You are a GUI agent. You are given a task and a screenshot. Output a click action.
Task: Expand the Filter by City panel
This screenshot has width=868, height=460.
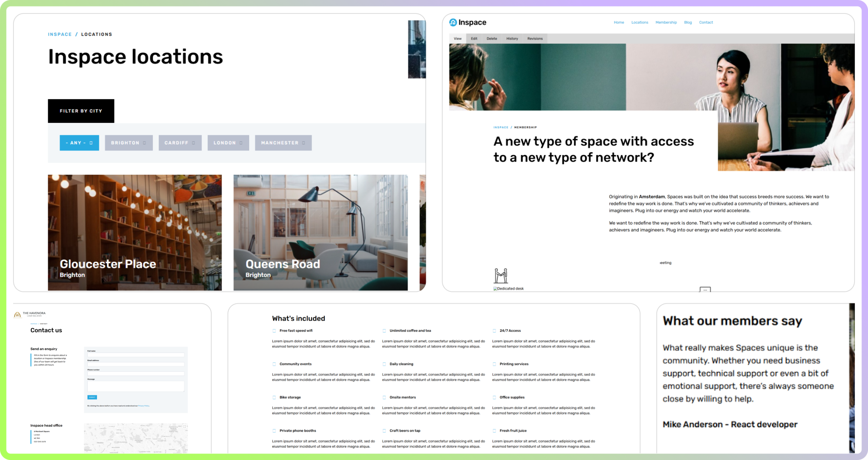(x=81, y=111)
